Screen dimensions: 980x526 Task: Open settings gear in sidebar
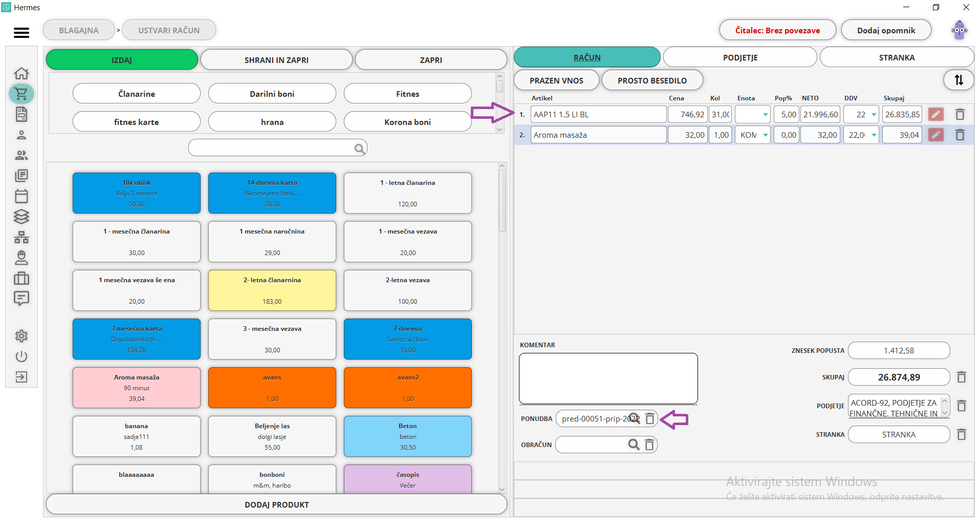pos(21,336)
